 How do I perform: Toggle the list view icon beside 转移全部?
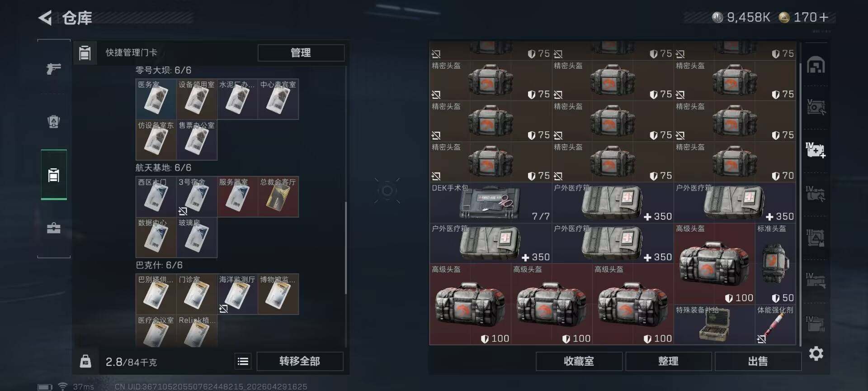[x=243, y=361]
